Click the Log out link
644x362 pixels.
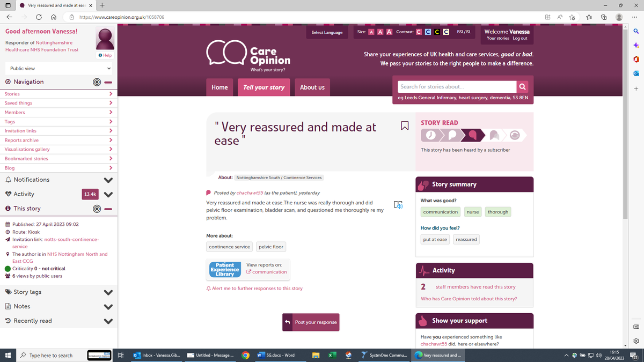pos(519,39)
